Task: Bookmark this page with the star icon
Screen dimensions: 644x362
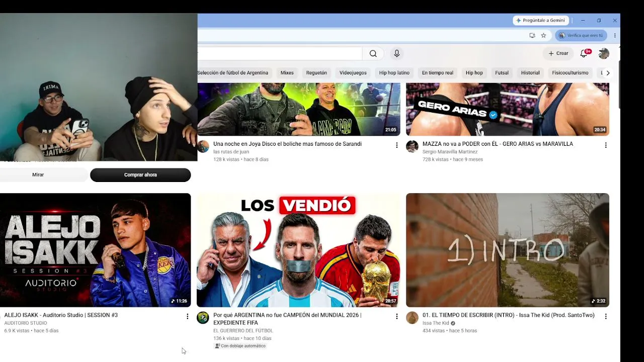Action: (543, 35)
